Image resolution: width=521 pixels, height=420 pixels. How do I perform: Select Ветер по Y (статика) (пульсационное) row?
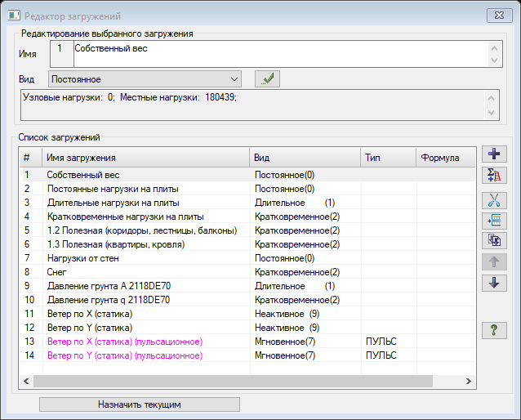(247, 355)
